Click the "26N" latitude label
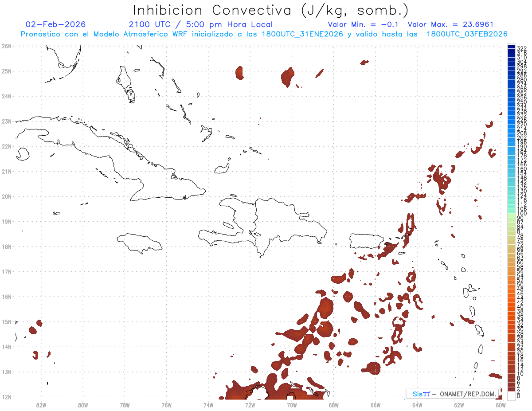Image resolution: width=532 pixels, height=411 pixels. pos(6,46)
